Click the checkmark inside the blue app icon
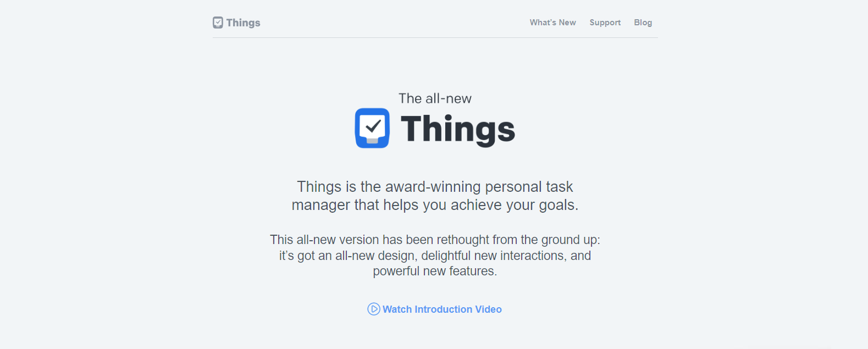 (373, 126)
